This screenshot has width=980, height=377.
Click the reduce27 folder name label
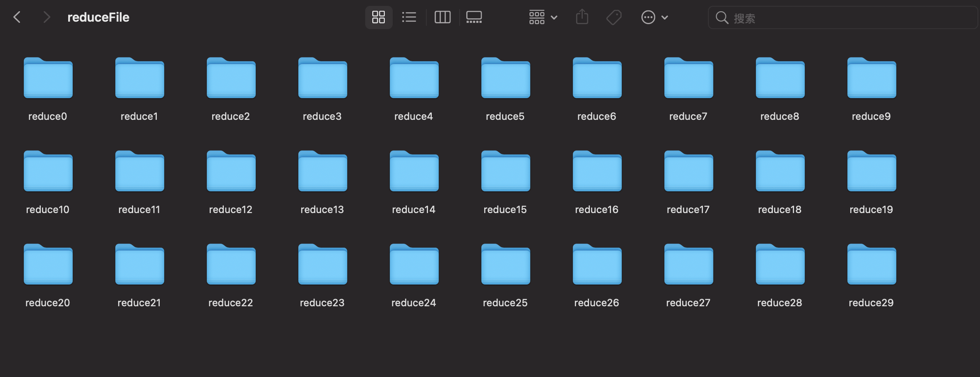[x=688, y=303]
